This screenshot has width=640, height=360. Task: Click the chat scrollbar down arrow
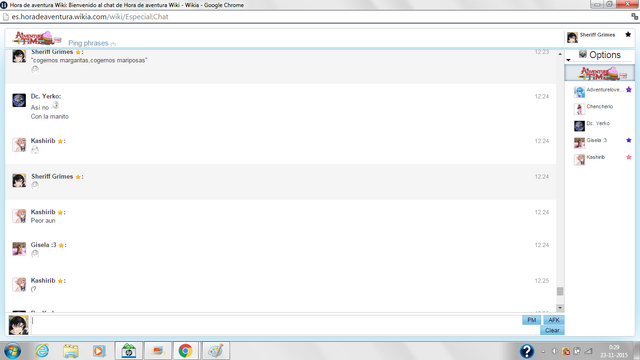click(x=560, y=308)
